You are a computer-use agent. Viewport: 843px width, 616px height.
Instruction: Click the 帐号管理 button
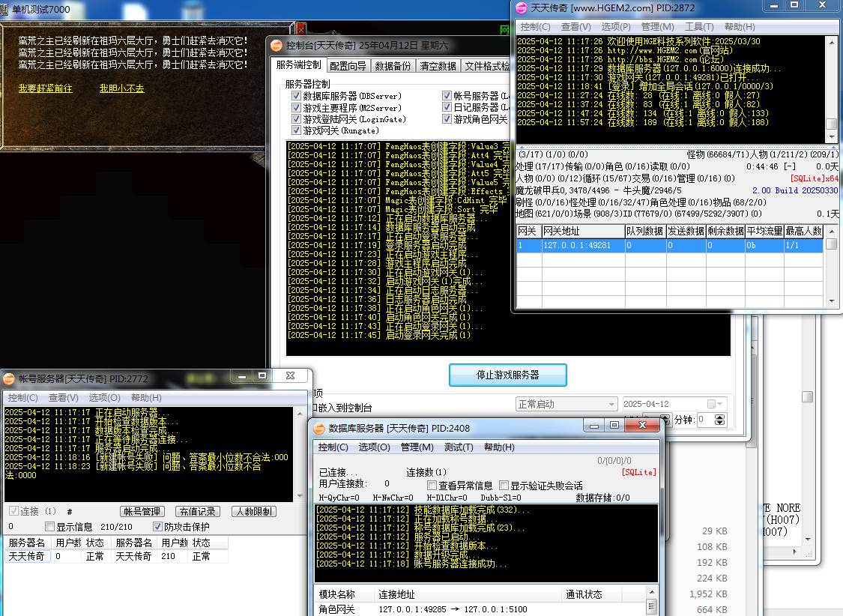142,511
